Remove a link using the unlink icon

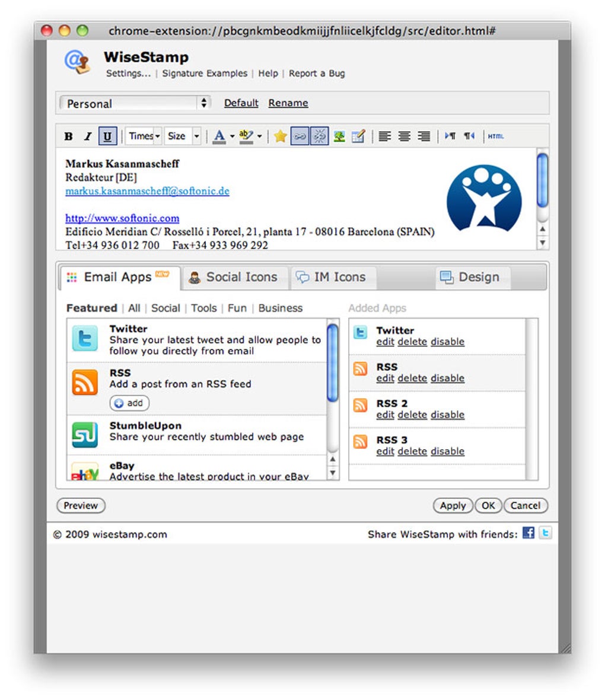pyautogui.click(x=319, y=136)
